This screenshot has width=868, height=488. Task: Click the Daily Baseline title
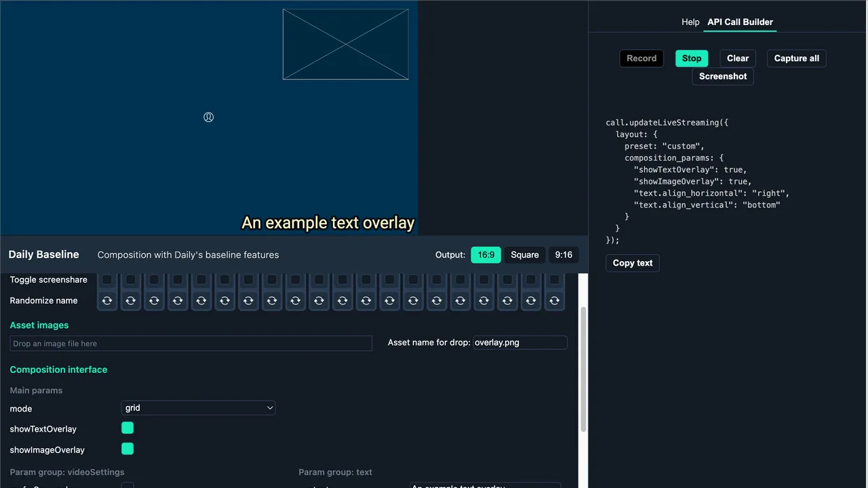click(x=44, y=255)
